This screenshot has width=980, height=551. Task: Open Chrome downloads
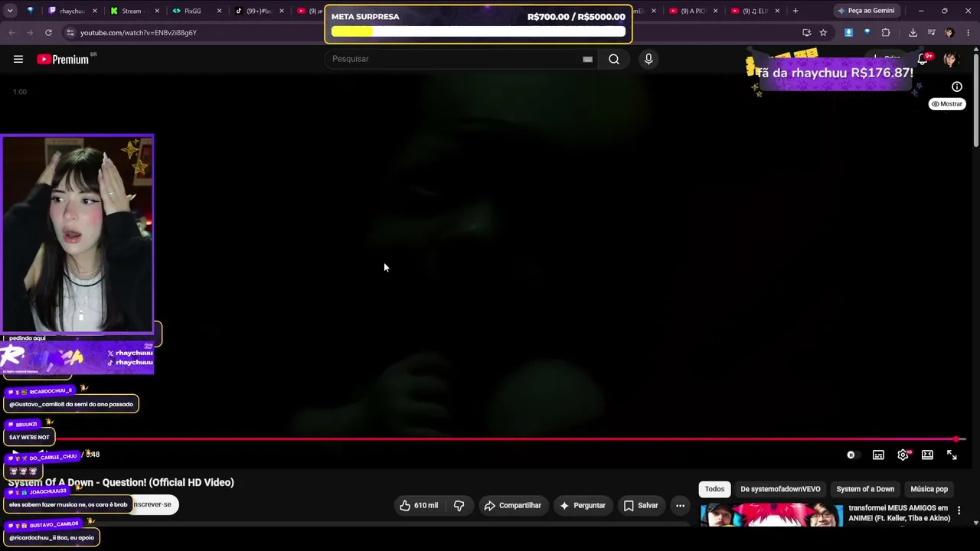(x=913, y=32)
